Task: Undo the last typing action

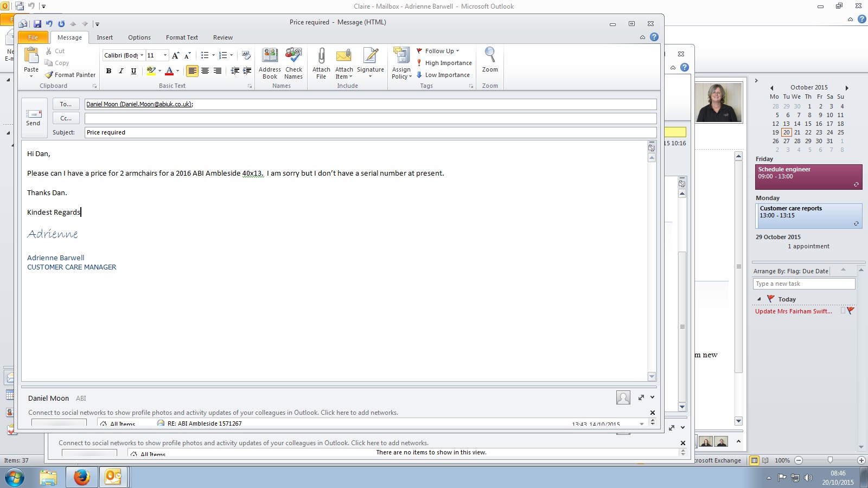Action: pyautogui.click(x=49, y=24)
